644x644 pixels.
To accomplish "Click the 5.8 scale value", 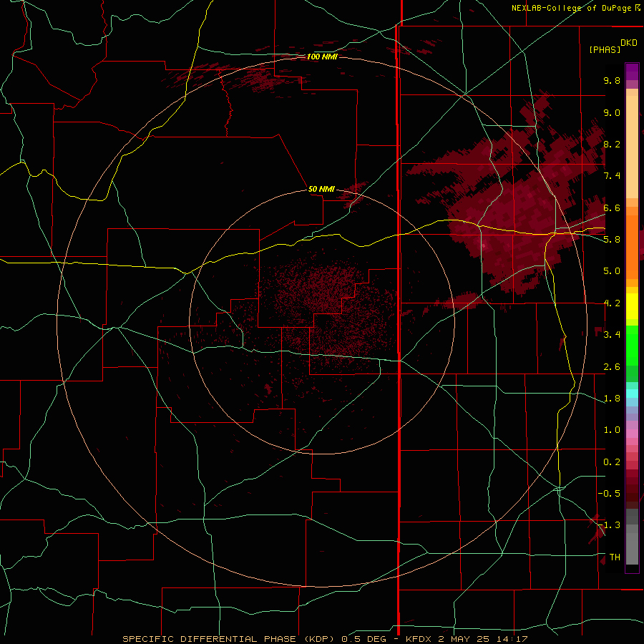I will (612, 240).
